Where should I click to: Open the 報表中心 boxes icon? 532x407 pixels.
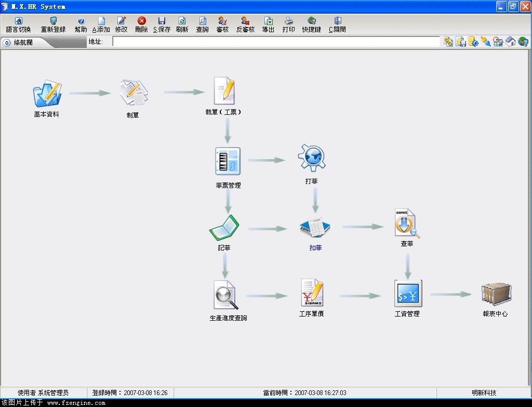496,294
